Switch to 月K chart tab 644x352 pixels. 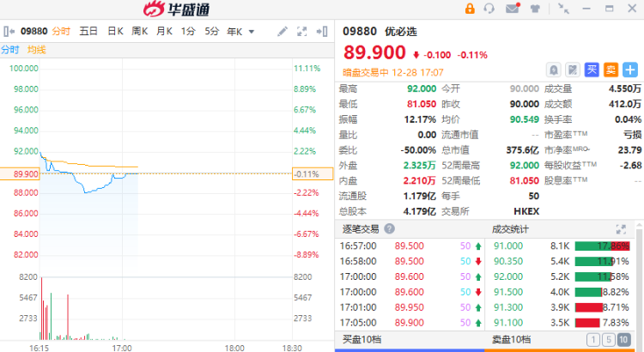164,31
